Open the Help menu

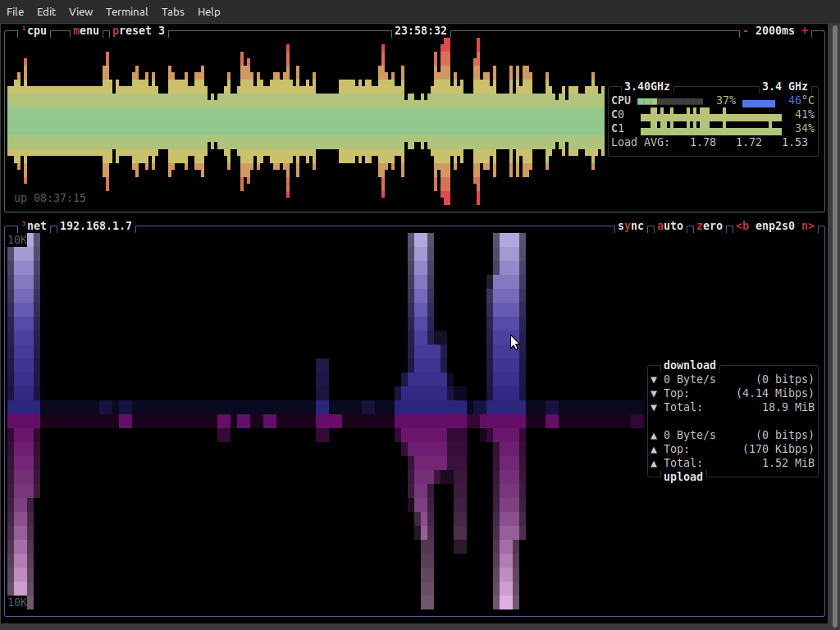(x=209, y=11)
